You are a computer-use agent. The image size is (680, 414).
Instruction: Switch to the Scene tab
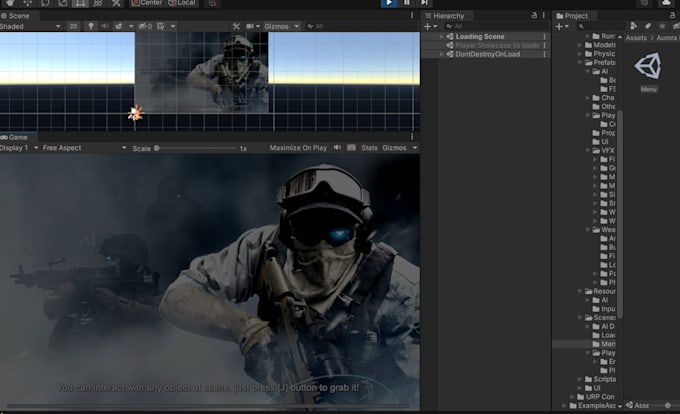click(16, 16)
